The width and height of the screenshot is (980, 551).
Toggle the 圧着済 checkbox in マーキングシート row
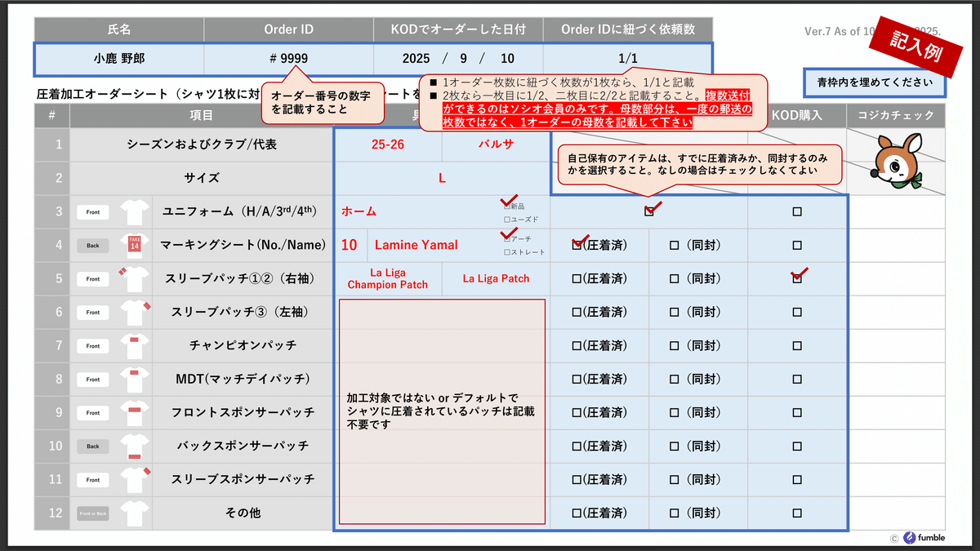click(577, 245)
